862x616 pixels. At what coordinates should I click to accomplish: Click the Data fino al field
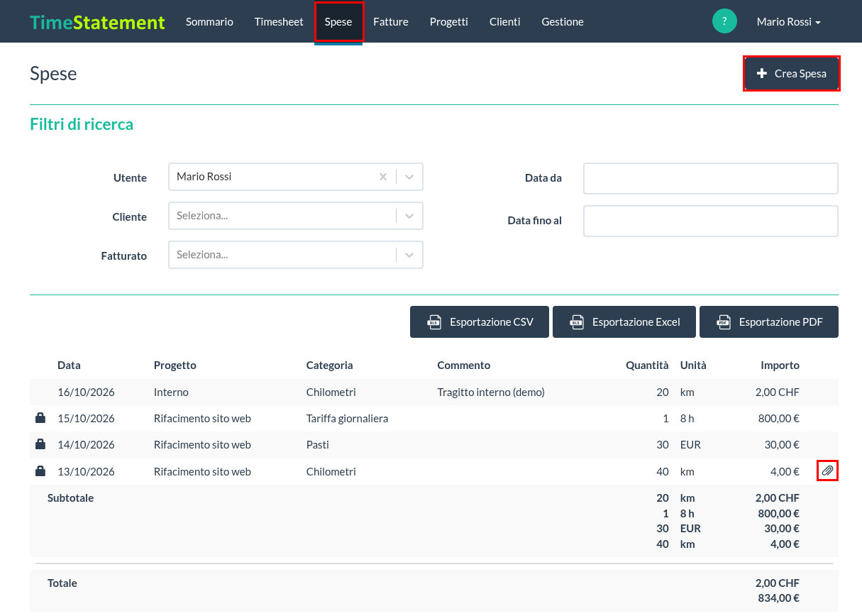pos(711,221)
